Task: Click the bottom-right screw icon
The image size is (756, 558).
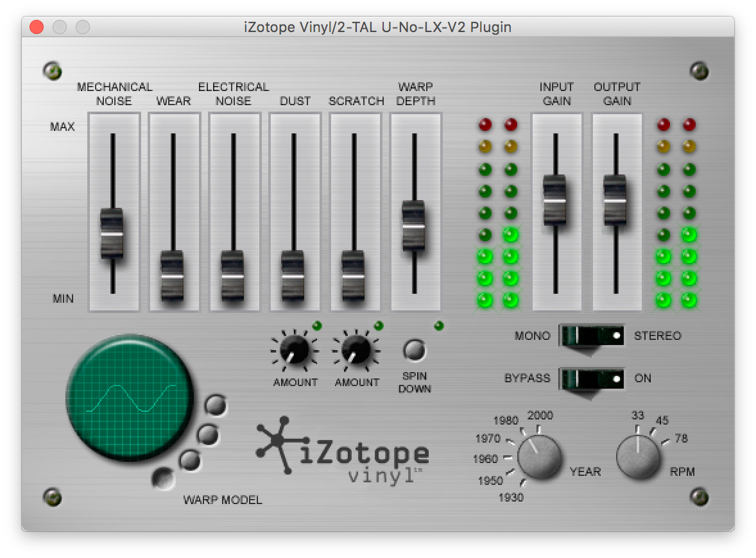Action: [699, 497]
